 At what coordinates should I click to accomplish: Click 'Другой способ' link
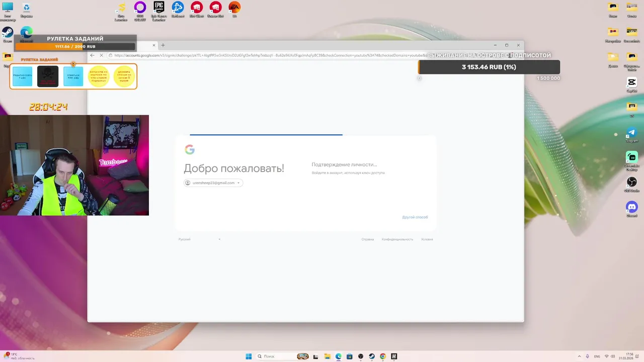[415, 217]
